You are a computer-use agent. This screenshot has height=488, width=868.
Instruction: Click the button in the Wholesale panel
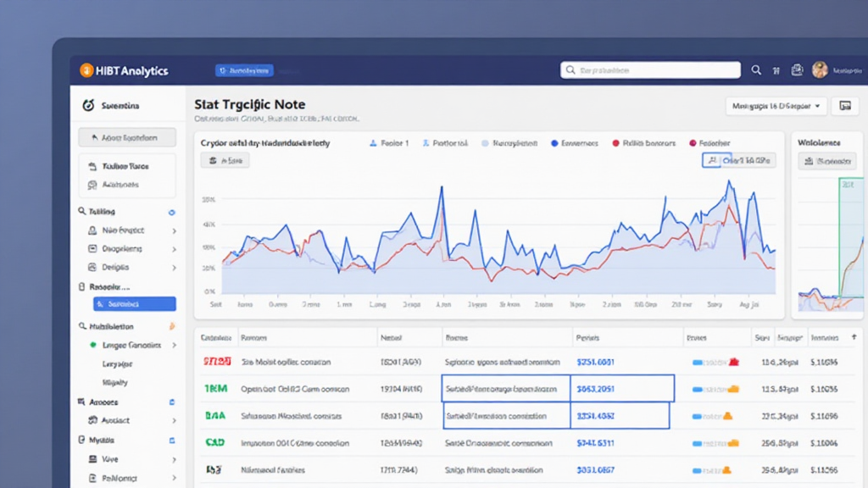pos(826,161)
